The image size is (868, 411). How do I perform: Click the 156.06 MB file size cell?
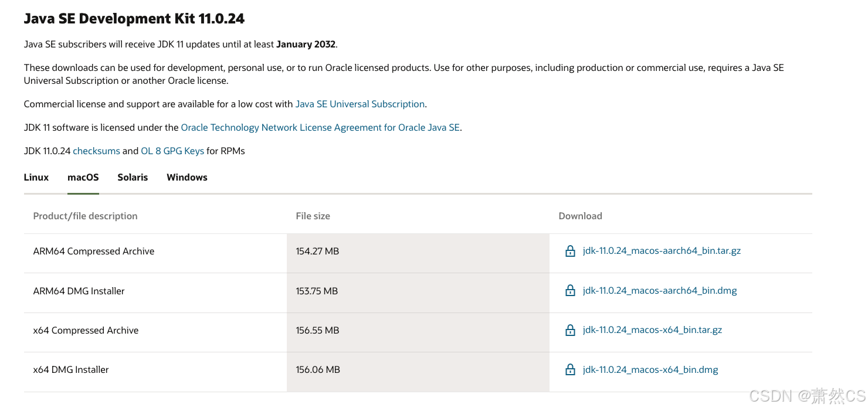tap(418, 372)
